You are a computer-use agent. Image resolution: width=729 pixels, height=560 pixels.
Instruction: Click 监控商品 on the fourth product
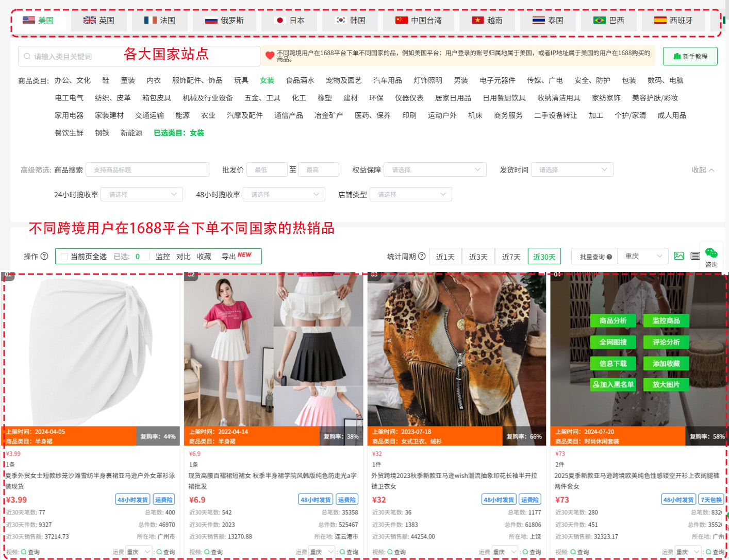(x=666, y=320)
